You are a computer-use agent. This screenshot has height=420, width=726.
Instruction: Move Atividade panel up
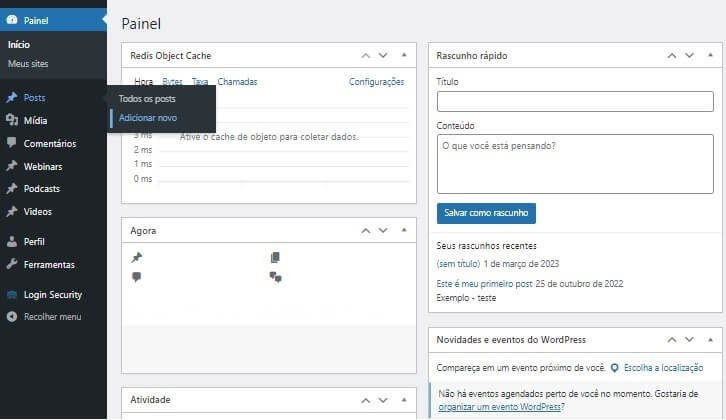(366, 400)
